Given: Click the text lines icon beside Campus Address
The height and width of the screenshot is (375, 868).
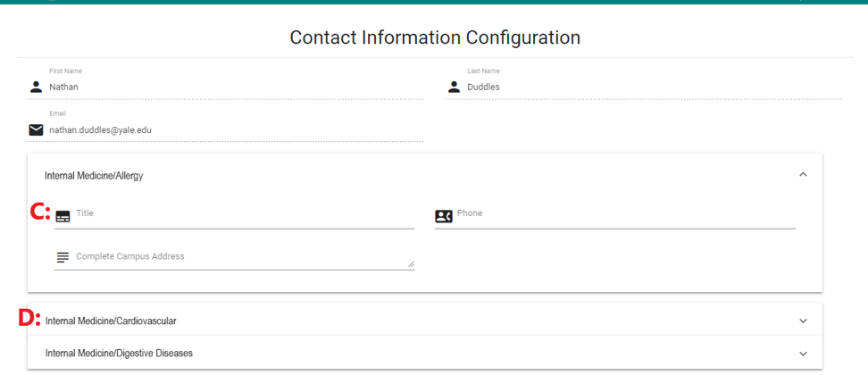Looking at the screenshot, I should tap(63, 257).
